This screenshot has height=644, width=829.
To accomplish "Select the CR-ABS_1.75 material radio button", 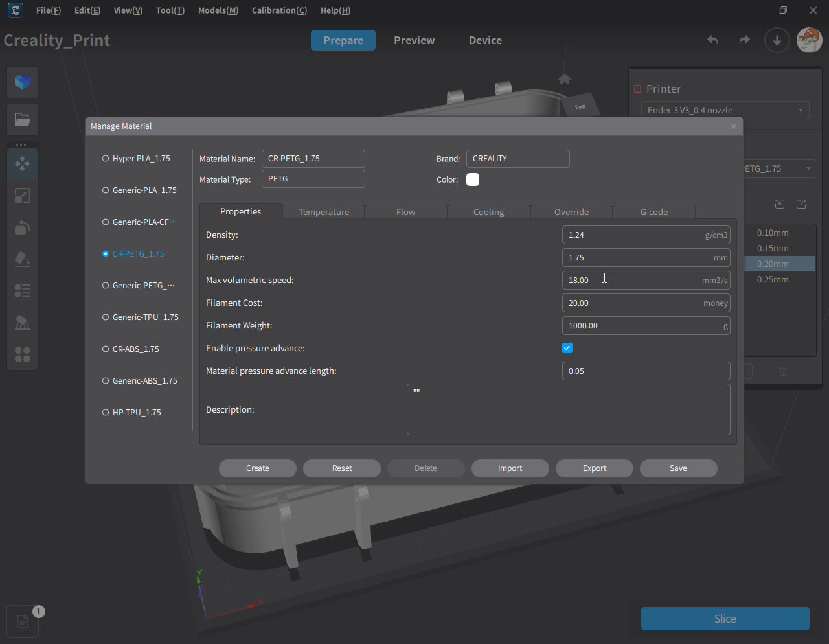I will click(x=106, y=349).
